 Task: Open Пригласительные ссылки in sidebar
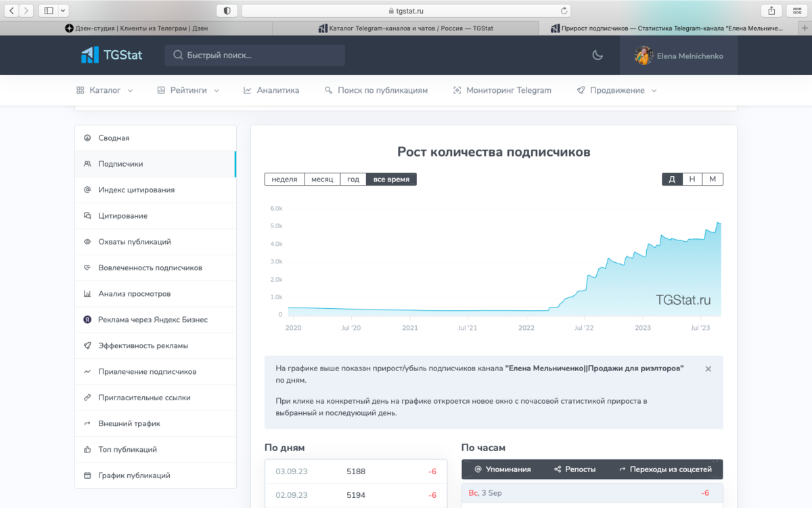click(156, 398)
